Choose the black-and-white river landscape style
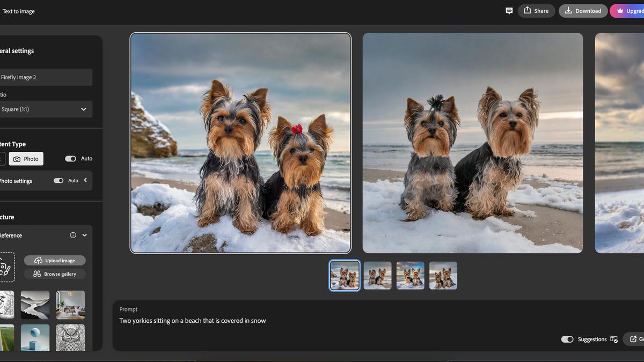 click(35, 305)
